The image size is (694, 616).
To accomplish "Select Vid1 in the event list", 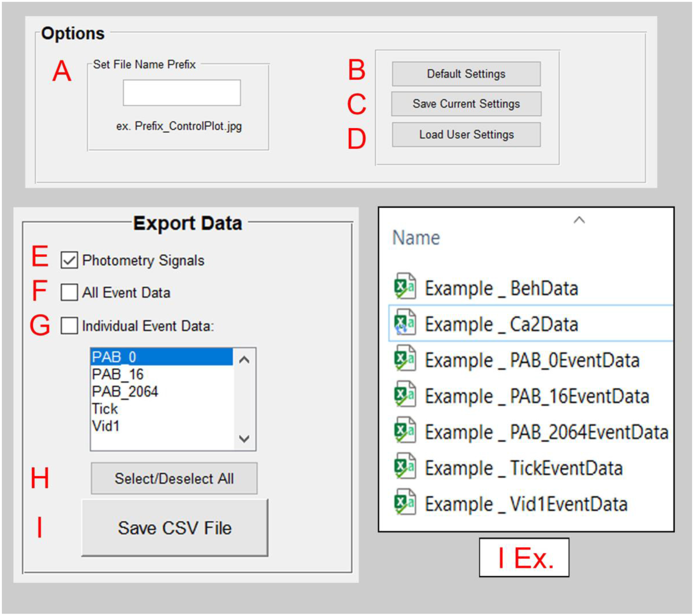I will click(162, 426).
